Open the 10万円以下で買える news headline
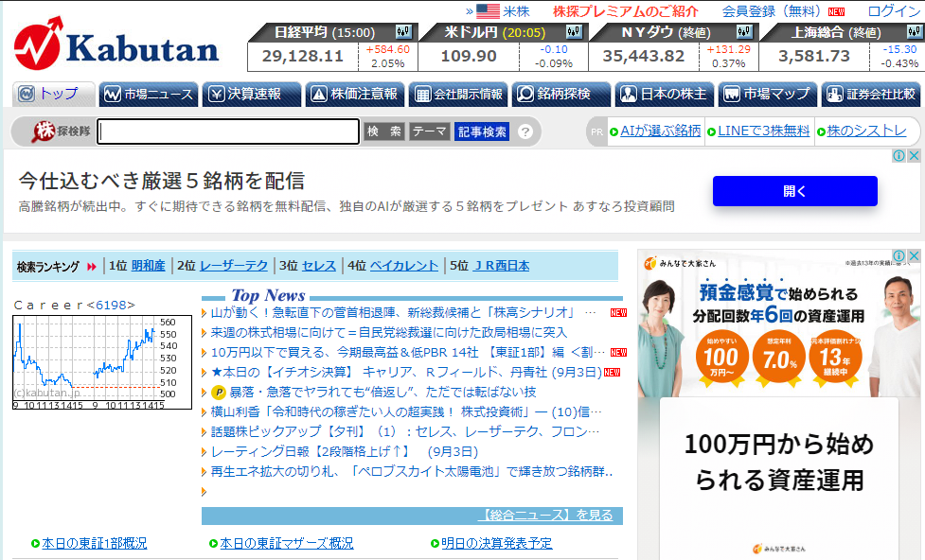Screen dimensions: 925x560 (408, 353)
